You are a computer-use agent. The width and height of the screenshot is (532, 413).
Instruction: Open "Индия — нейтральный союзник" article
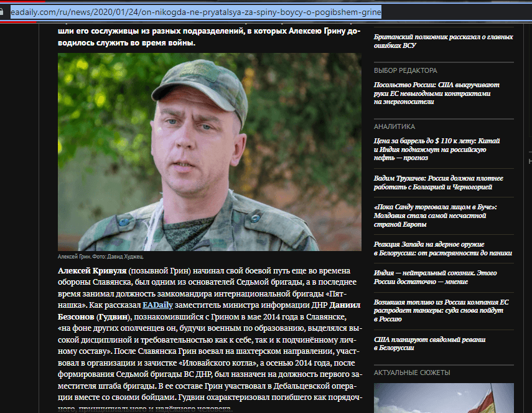point(436,277)
